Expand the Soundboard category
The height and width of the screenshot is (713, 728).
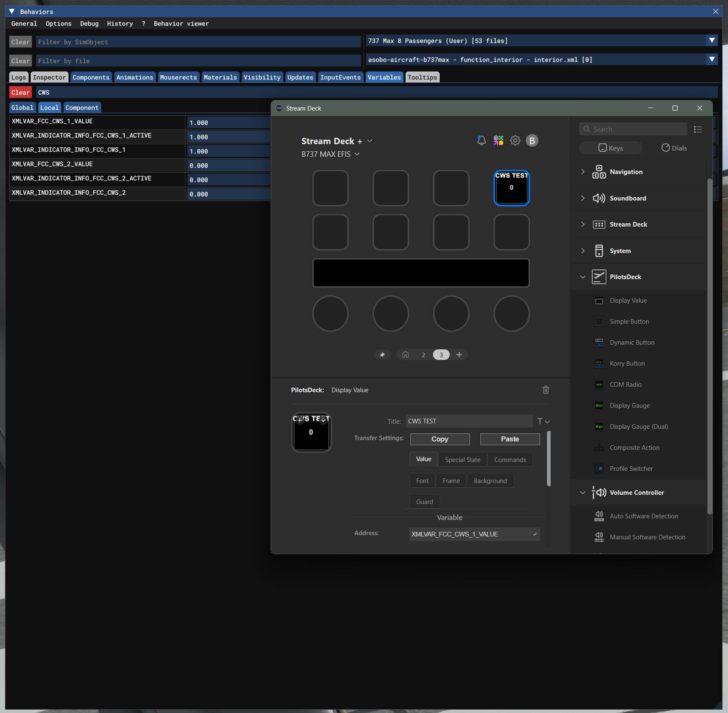(x=583, y=198)
